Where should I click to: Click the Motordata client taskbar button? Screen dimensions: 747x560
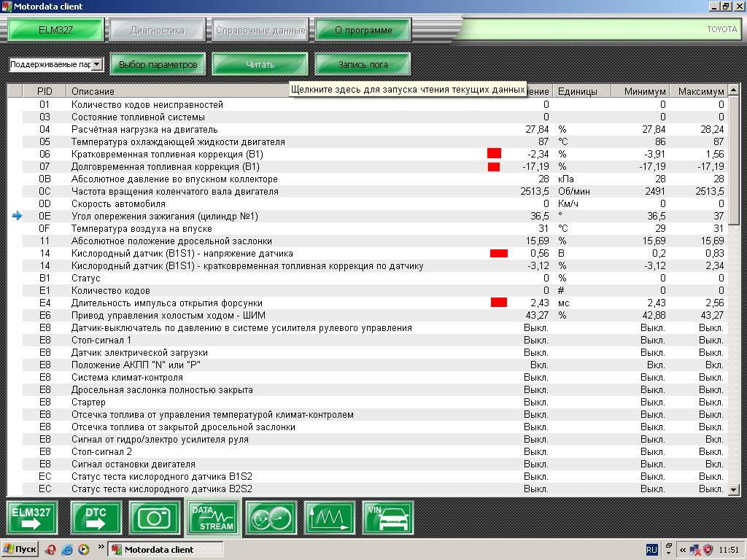pyautogui.click(x=166, y=550)
